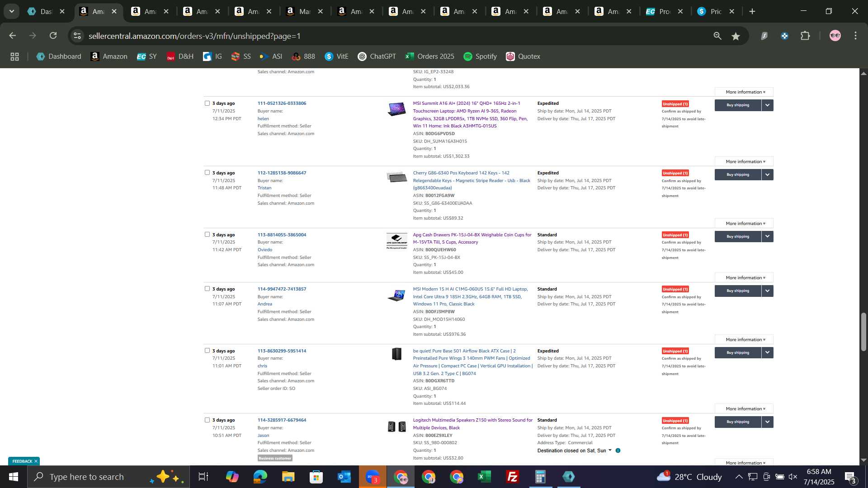
Task: Open FileZilla from taskbar
Action: point(513,477)
